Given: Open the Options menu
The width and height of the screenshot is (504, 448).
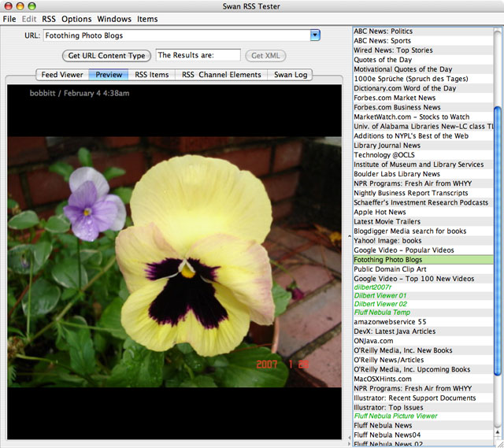Looking at the screenshot, I should [76, 19].
